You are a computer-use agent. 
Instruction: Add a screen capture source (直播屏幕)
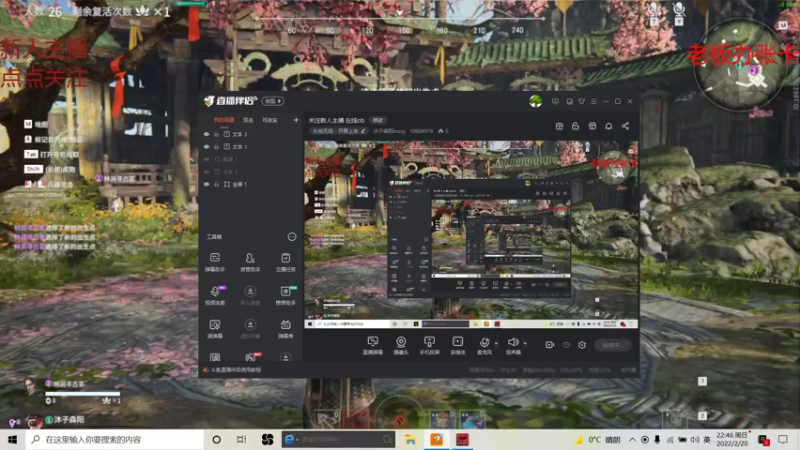coord(372,345)
